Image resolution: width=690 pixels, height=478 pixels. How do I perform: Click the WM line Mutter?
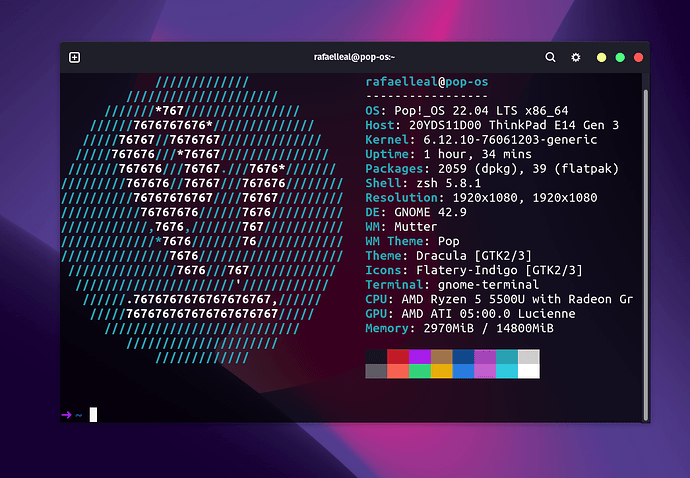coord(401,227)
